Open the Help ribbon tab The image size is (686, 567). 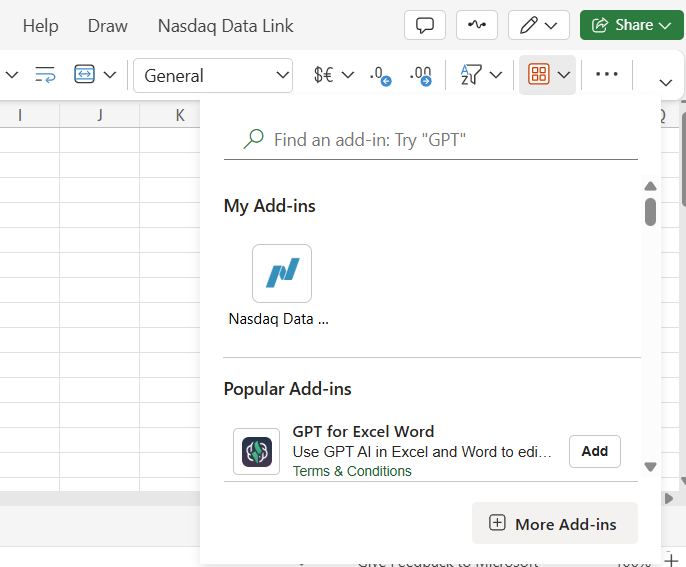click(40, 26)
